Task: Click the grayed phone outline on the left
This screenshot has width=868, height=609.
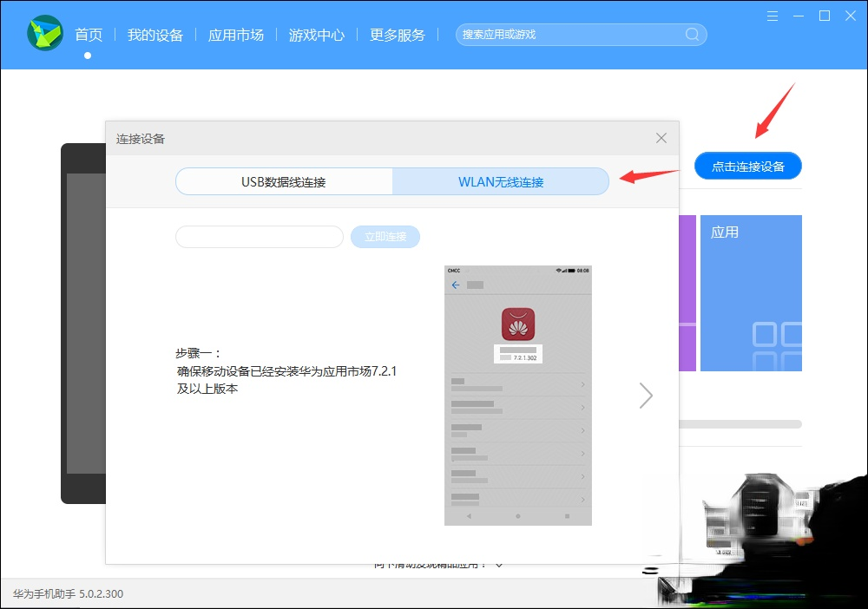Action: 83,324
